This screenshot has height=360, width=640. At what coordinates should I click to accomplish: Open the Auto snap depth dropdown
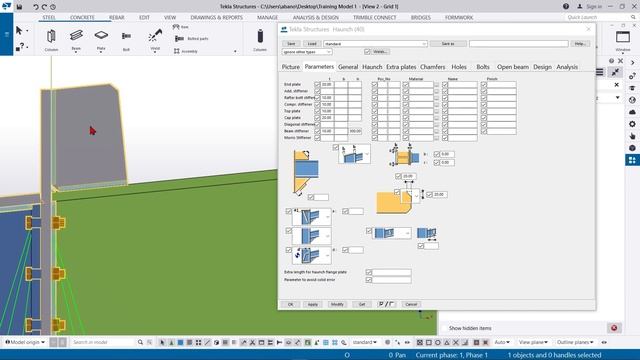point(502,342)
